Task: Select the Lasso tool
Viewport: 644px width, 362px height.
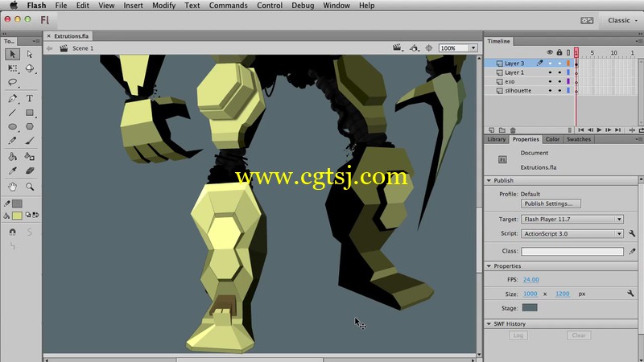Action: point(12,82)
